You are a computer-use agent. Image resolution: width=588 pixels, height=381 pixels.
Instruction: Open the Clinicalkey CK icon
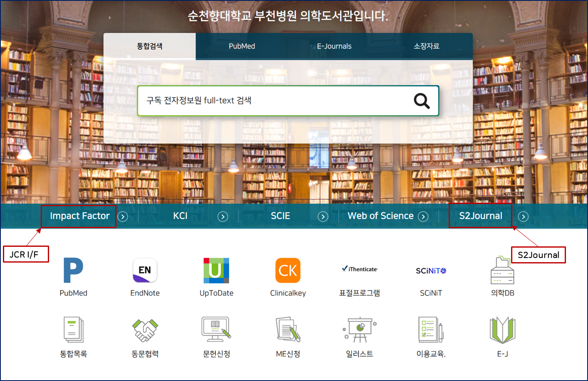(x=288, y=270)
